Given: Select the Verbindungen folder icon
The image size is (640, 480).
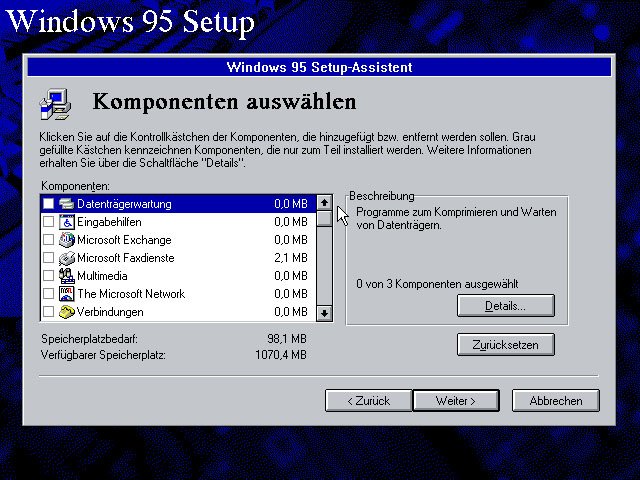Looking at the screenshot, I should [x=67, y=312].
